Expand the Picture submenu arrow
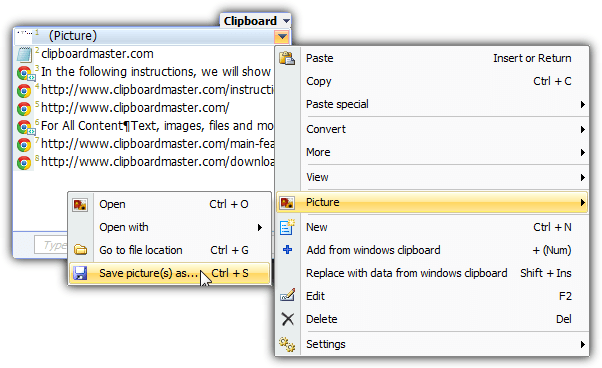 [x=582, y=202]
